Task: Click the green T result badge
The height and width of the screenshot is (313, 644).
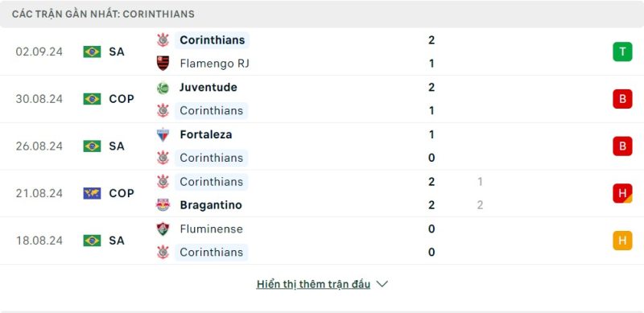Action: point(622,51)
